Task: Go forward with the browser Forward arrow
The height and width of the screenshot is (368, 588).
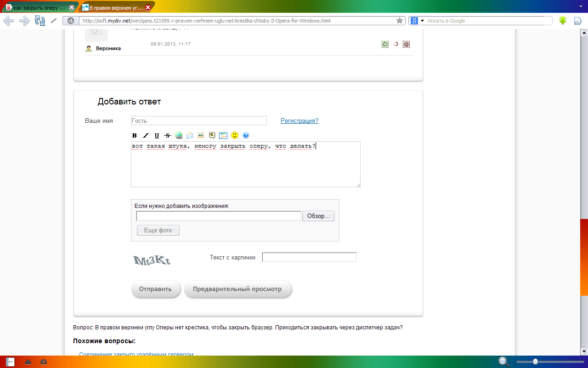Action: pos(24,21)
